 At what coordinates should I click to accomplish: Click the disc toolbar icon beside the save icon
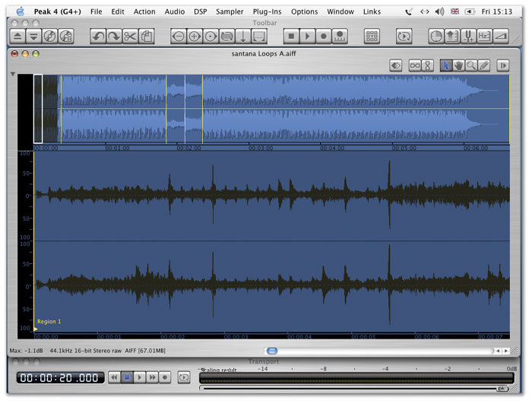point(50,37)
